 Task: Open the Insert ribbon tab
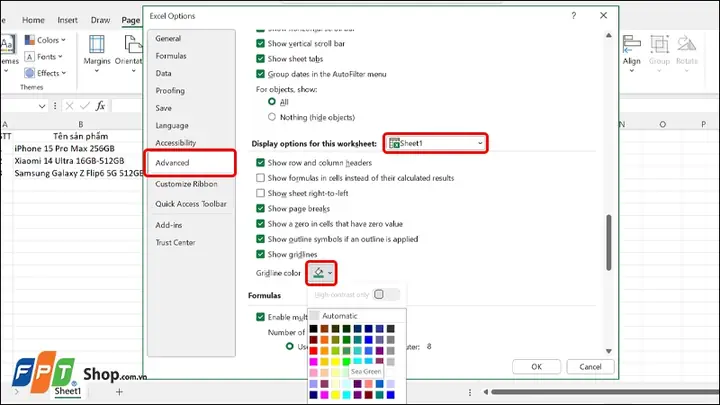(x=67, y=20)
